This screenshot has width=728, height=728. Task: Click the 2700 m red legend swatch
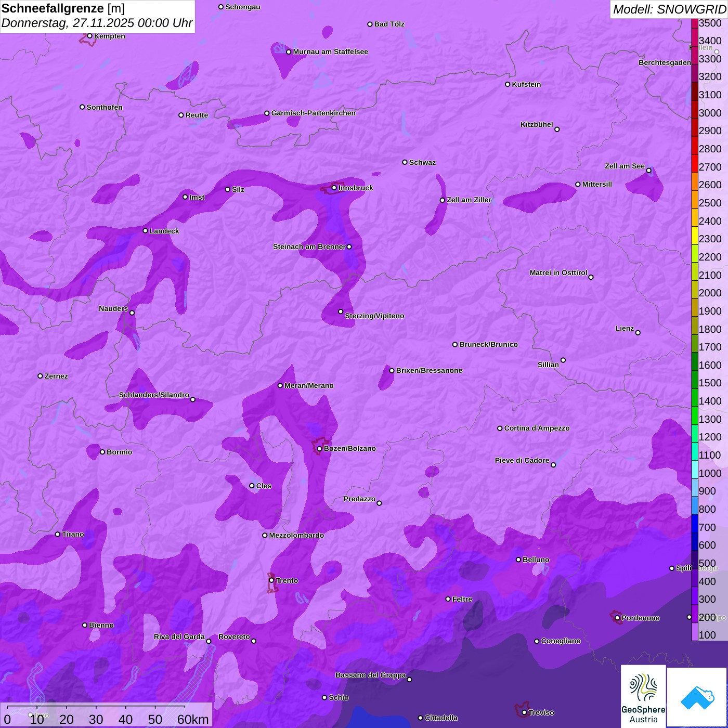[694, 163]
